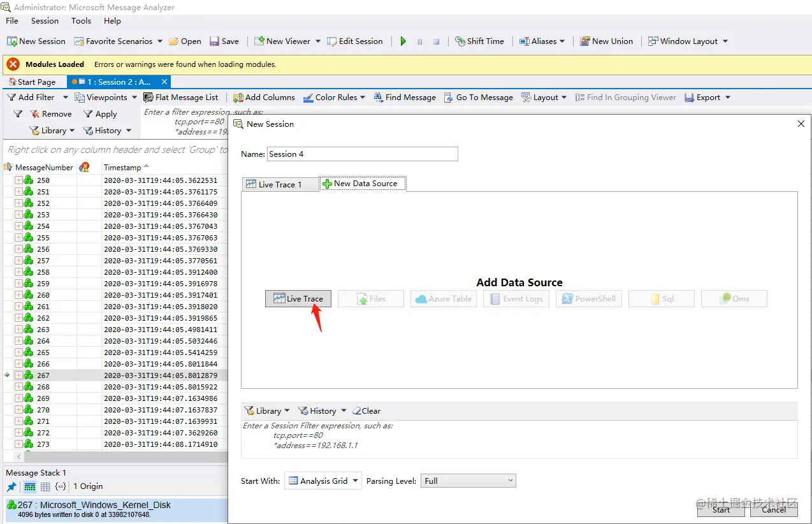
Task: Click the Oms data source button
Action: [734, 298]
